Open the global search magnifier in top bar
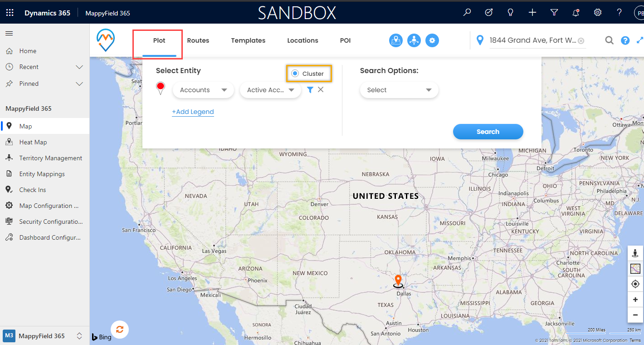Image resolution: width=644 pixels, height=345 pixels. (467, 13)
